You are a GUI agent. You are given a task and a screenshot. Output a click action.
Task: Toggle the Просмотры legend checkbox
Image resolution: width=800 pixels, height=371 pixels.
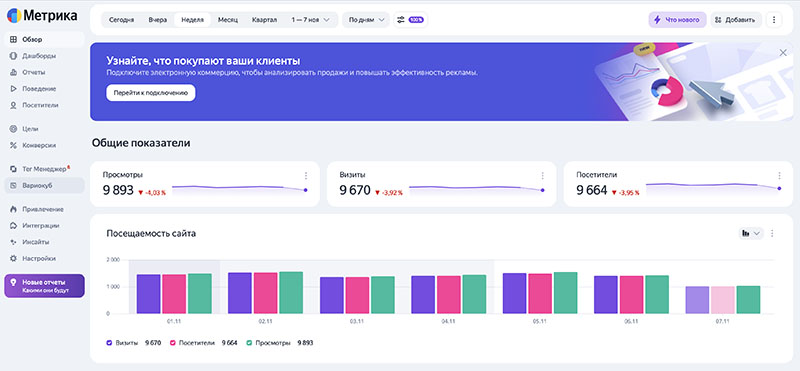point(248,343)
